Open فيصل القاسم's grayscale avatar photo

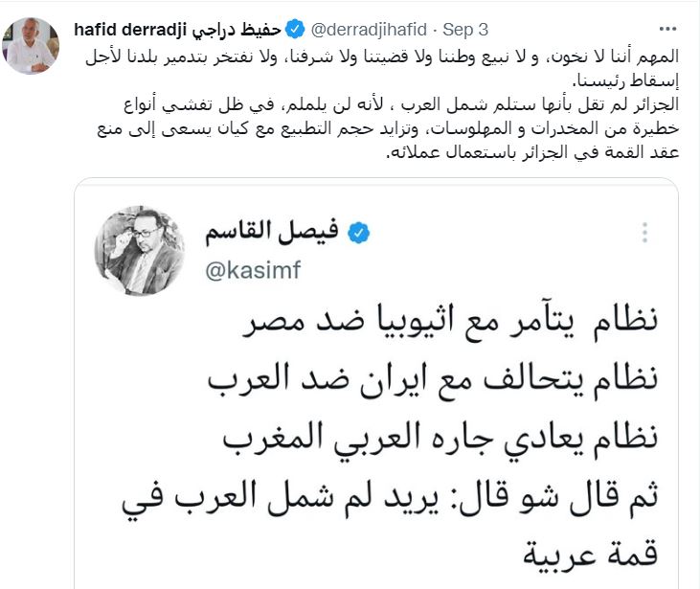pyautogui.click(x=140, y=250)
